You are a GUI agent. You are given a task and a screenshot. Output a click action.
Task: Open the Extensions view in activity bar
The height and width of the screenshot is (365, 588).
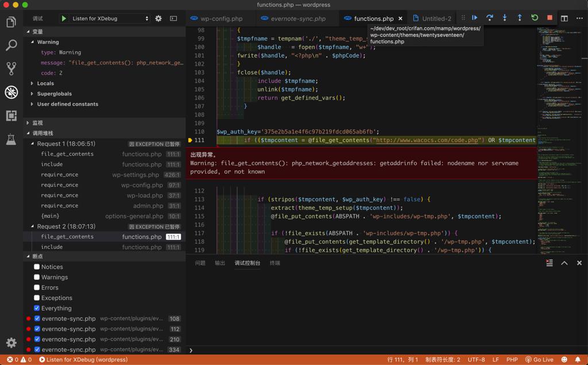click(x=11, y=116)
